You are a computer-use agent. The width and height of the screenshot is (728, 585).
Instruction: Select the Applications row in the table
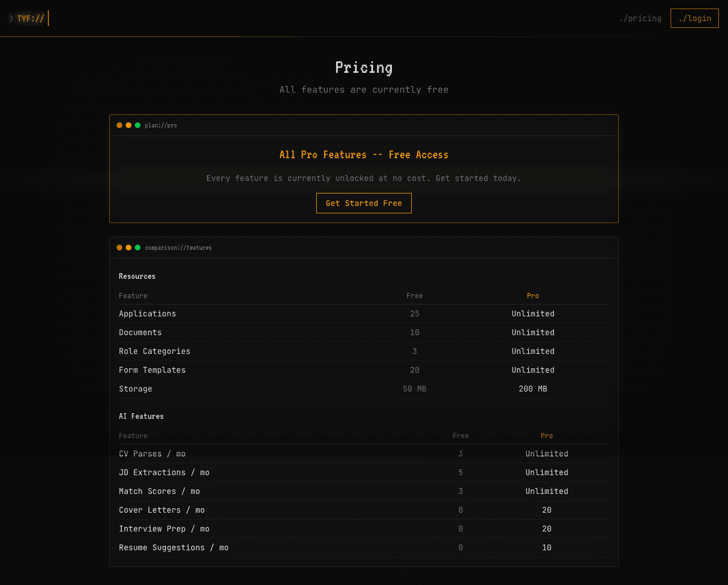point(364,314)
